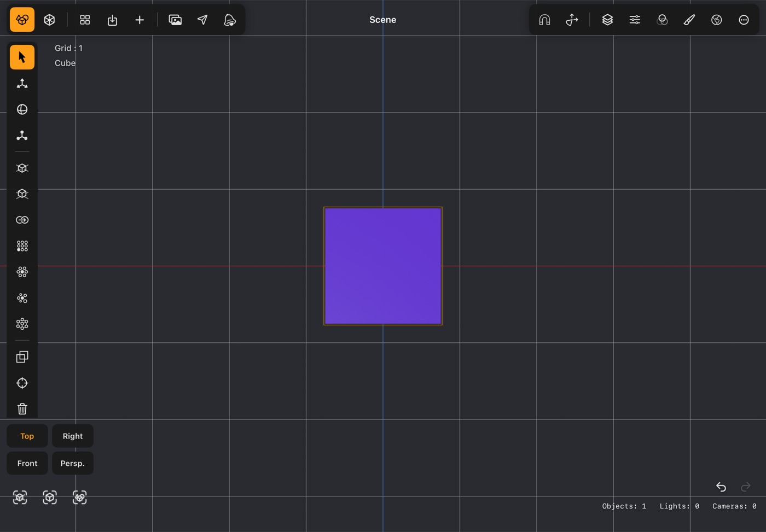
Task: Pick the hexagonal array tool
Action: pyautogui.click(x=22, y=324)
